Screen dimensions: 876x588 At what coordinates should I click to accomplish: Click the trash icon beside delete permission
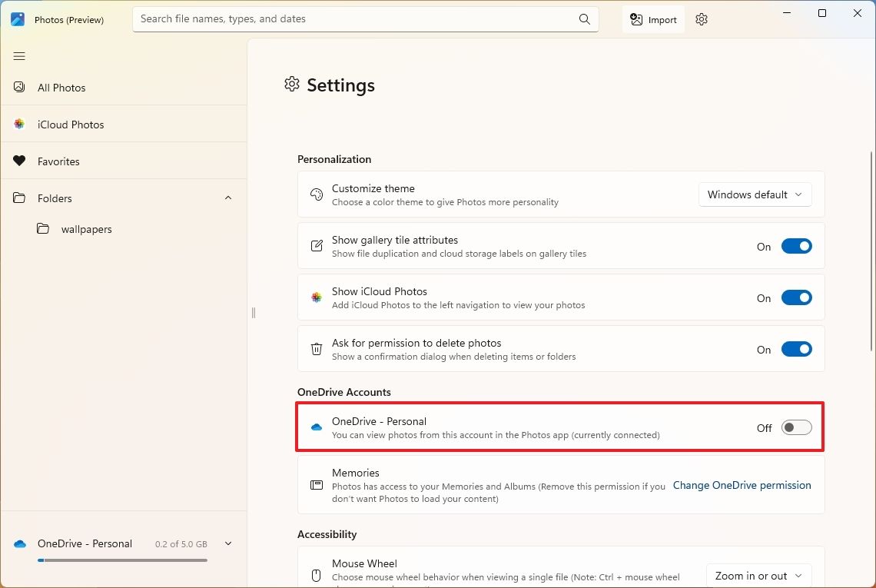(317, 349)
